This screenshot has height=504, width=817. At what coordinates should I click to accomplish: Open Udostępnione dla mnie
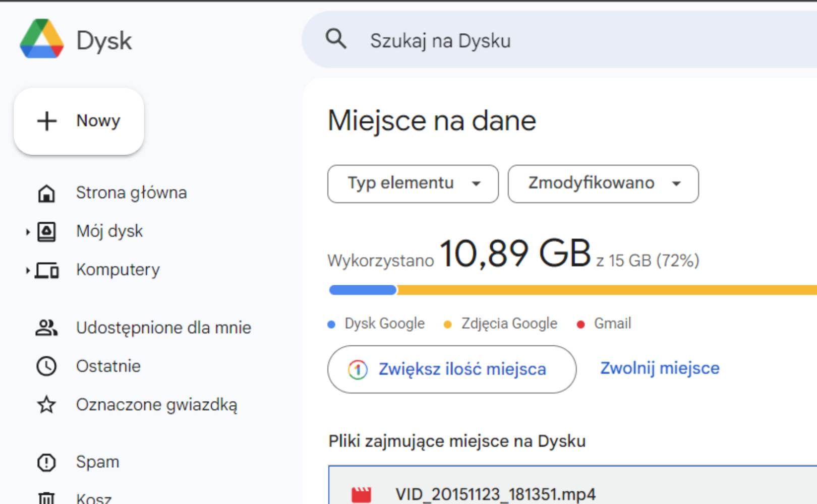(163, 328)
